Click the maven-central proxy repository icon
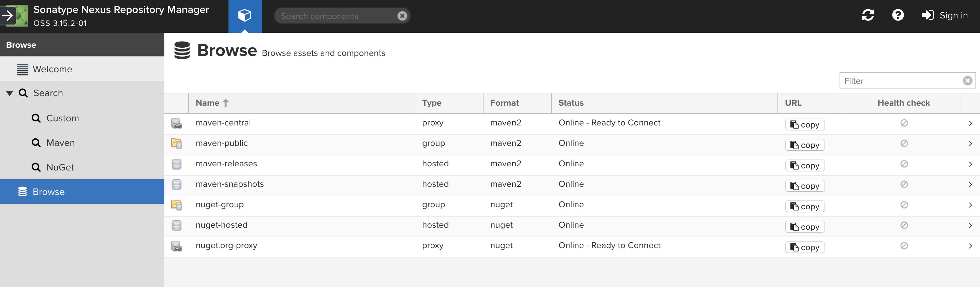 click(x=177, y=123)
